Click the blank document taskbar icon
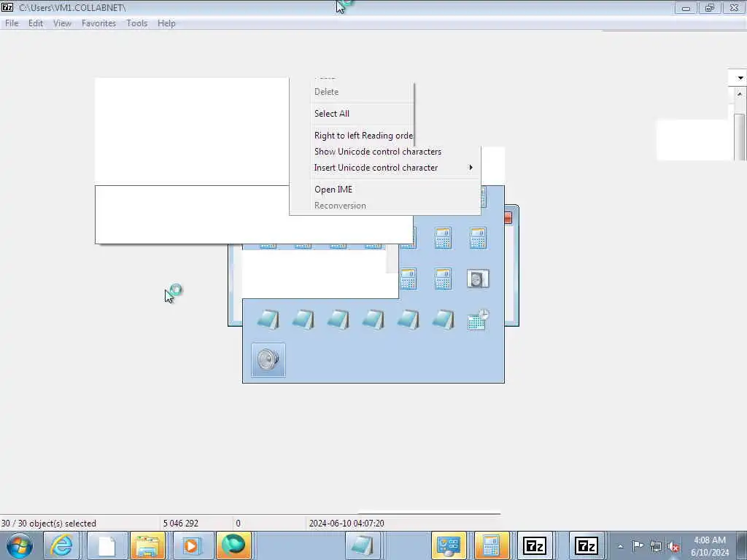The width and height of the screenshot is (747, 560). pos(107,545)
